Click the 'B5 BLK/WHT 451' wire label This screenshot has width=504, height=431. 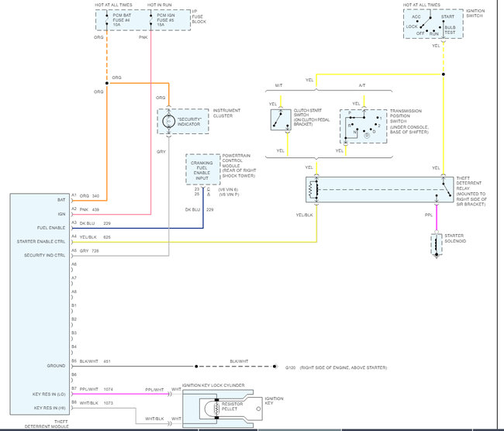click(x=91, y=361)
